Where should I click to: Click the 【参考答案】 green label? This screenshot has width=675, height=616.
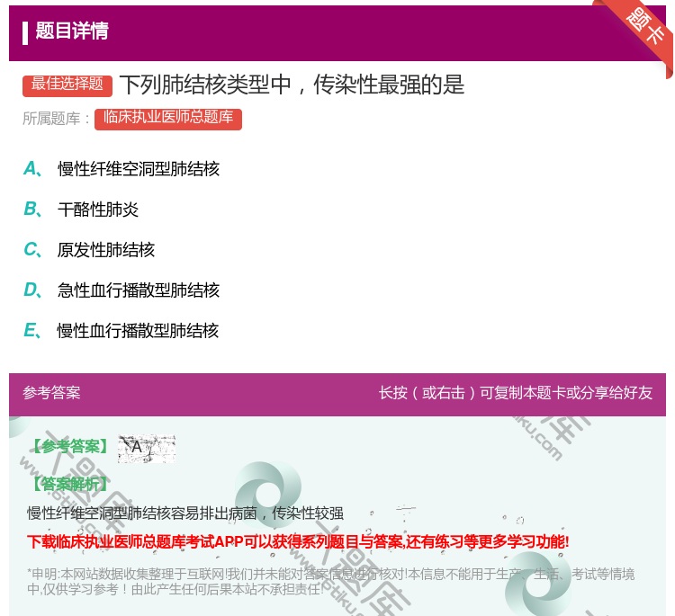tap(70, 447)
